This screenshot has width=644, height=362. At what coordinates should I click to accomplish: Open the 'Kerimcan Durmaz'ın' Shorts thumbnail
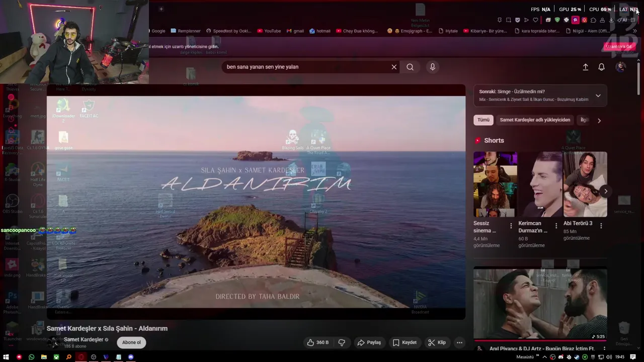tap(540, 185)
